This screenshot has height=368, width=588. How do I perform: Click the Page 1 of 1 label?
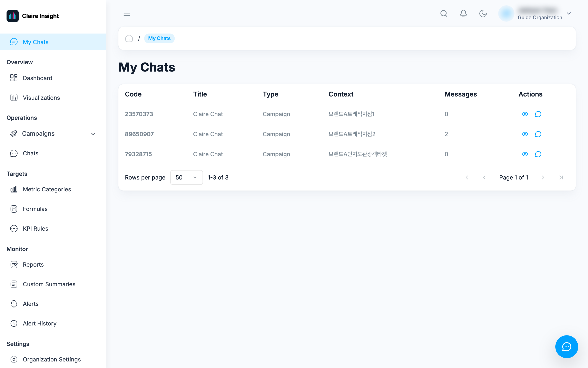point(514,177)
